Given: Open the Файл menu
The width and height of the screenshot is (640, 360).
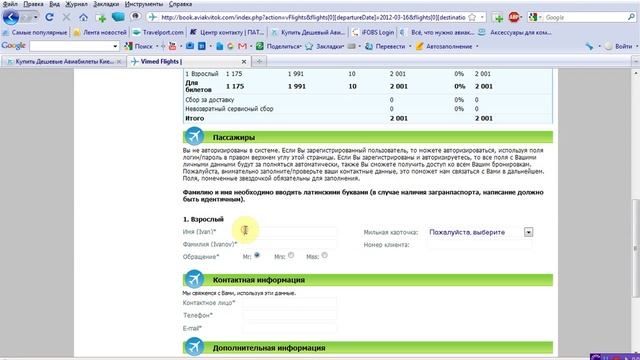Looking at the screenshot, I should click(x=10, y=4).
